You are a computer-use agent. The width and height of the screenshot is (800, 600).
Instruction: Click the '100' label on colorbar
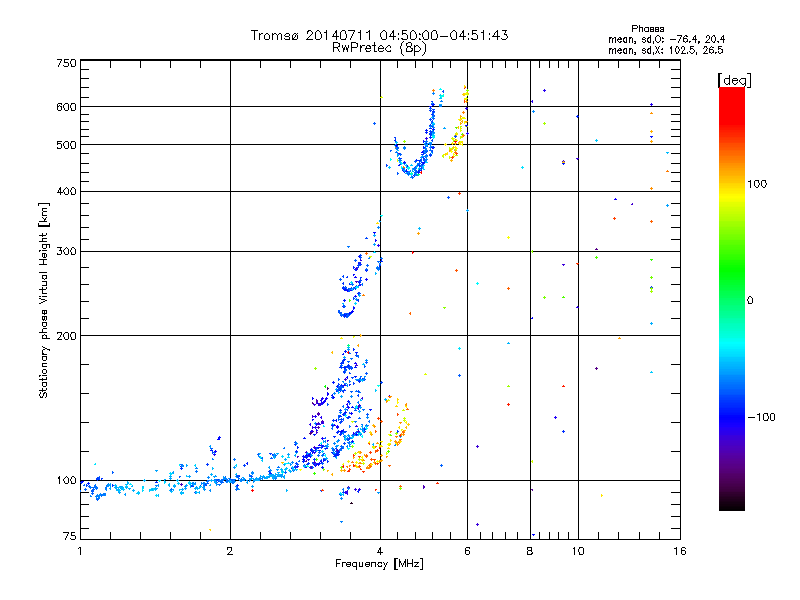tap(757, 184)
